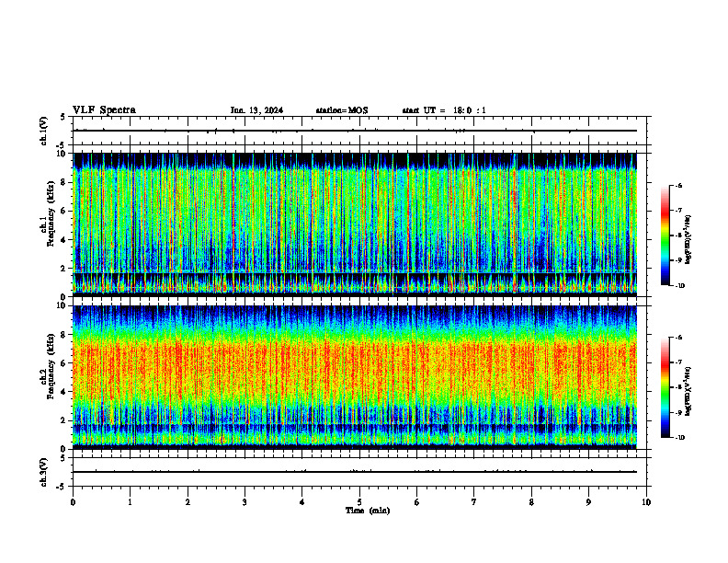Click time axis tick label "4"
Screen dimensions: 728x563
(x=302, y=502)
